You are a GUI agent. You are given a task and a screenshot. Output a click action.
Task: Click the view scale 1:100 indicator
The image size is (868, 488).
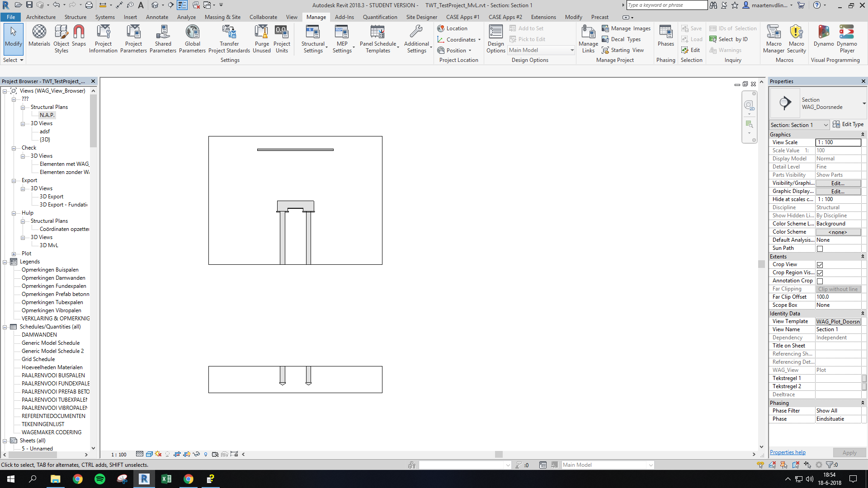click(x=118, y=454)
